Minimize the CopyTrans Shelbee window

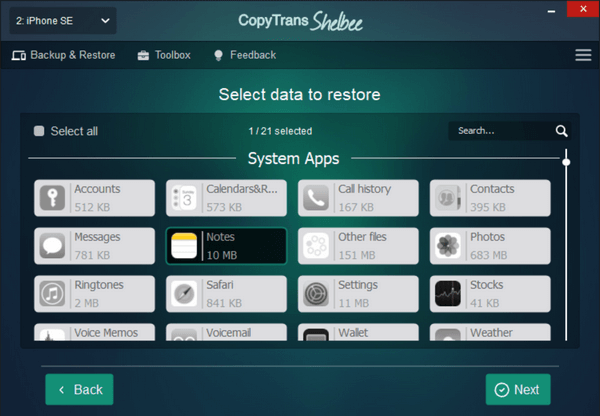coord(551,11)
